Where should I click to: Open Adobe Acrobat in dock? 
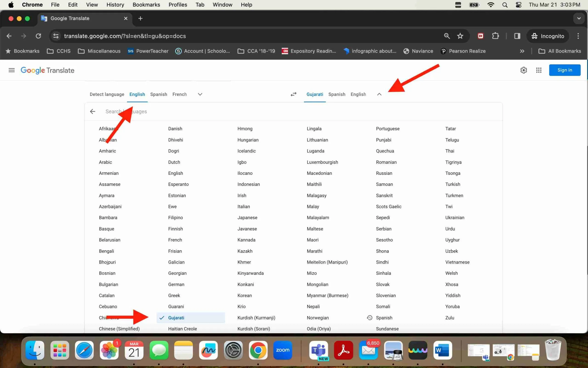pos(343,350)
